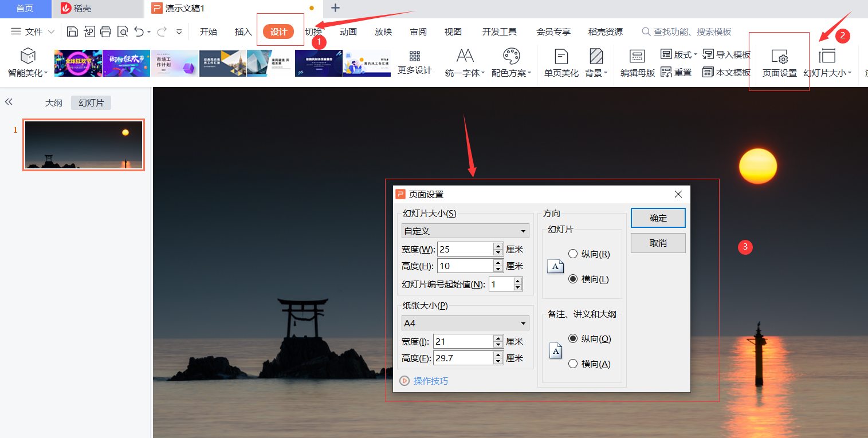Click the output-as icon next to Save
The image size is (868, 438).
[x=89, y=31]
